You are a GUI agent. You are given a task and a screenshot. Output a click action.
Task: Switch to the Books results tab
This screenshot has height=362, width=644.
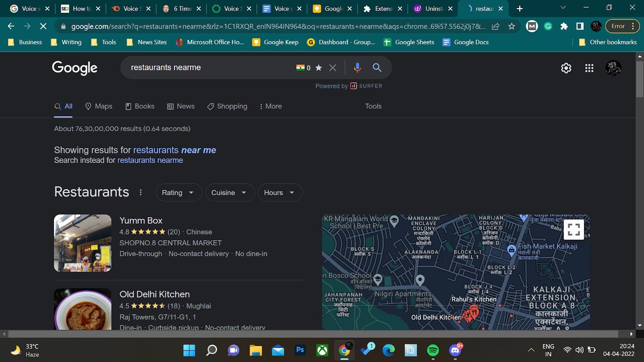[140, 106]
